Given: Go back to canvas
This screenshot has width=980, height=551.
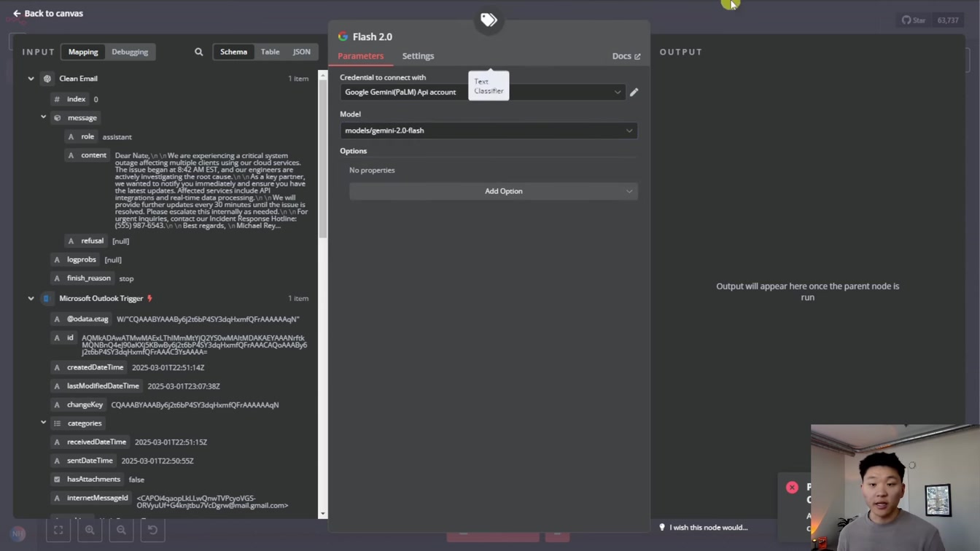Looking at the screenshot, I should pos(48,13).
